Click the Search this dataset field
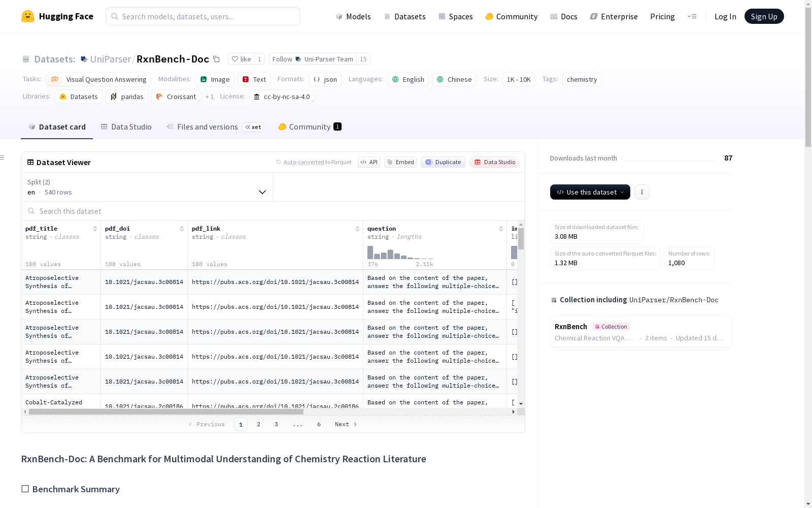 coord(273,211)
